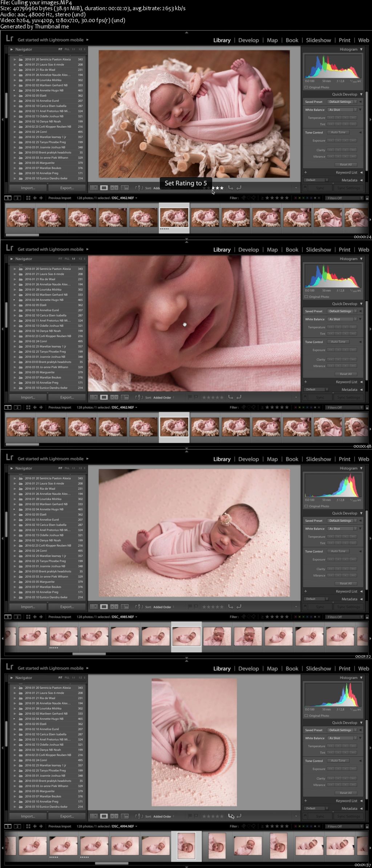Viewport: 372px width, 868px height.
Task: Toggle star rating filter in 00:01:37 filter bar
Action: tap(277, 827)
